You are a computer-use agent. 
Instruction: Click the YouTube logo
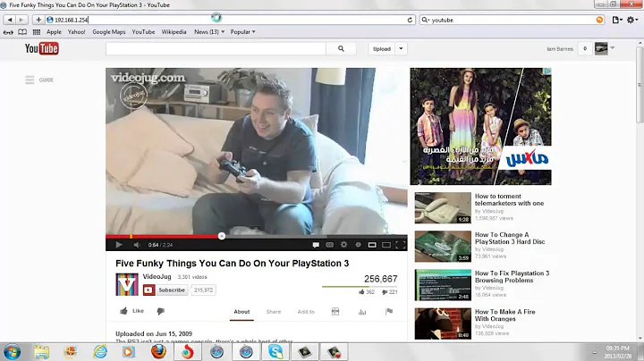[41, 48]
